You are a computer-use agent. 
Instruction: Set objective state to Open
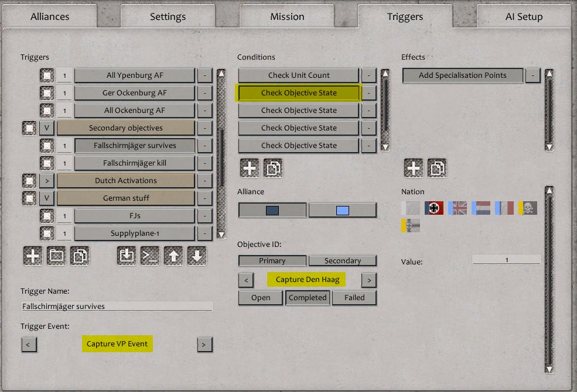pos(261,298)
